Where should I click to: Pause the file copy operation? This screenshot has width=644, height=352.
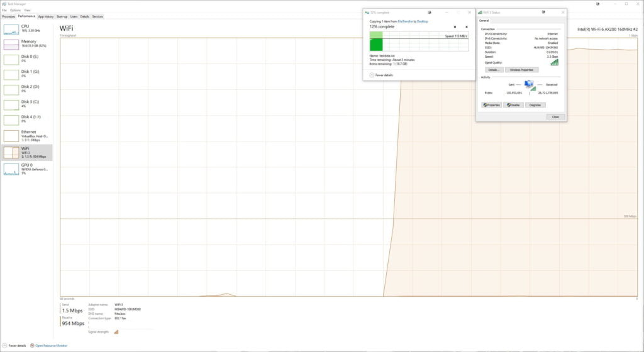pyautogui.click(x=455, y=27)
